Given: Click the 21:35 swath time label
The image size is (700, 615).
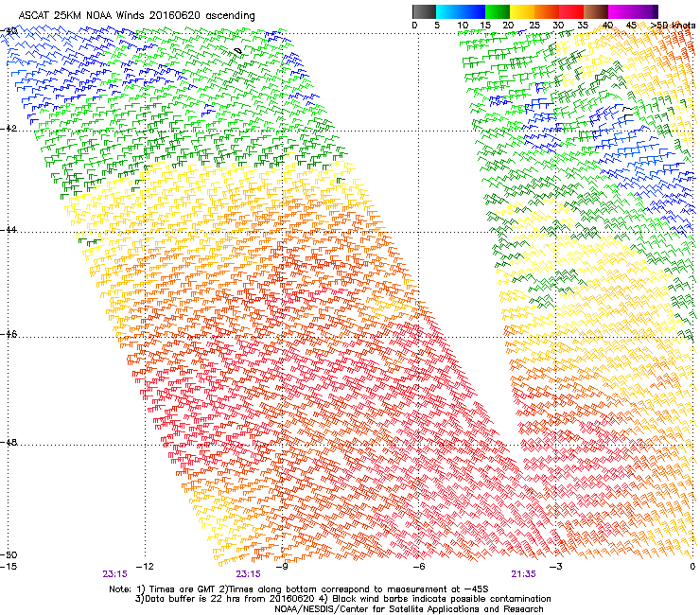Looking at the screenshot, I should coord(523,574).
